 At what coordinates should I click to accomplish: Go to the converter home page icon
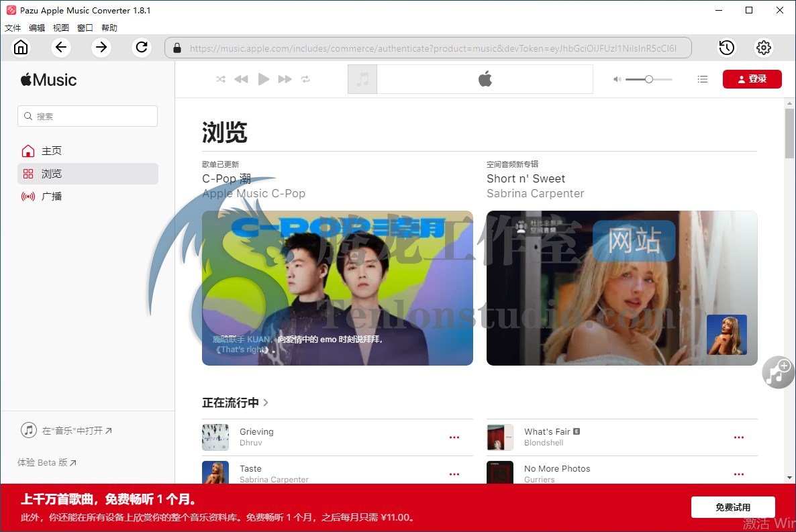click(x=21, y=47)
